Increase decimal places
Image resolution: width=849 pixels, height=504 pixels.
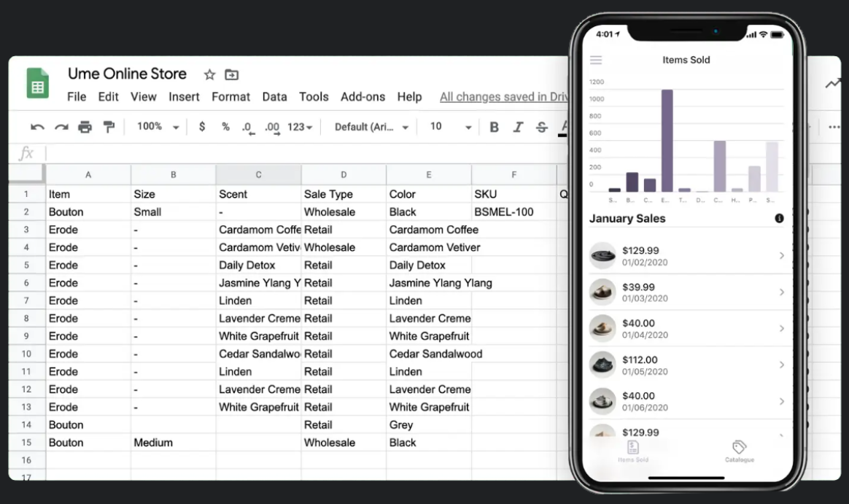(272, 128)
